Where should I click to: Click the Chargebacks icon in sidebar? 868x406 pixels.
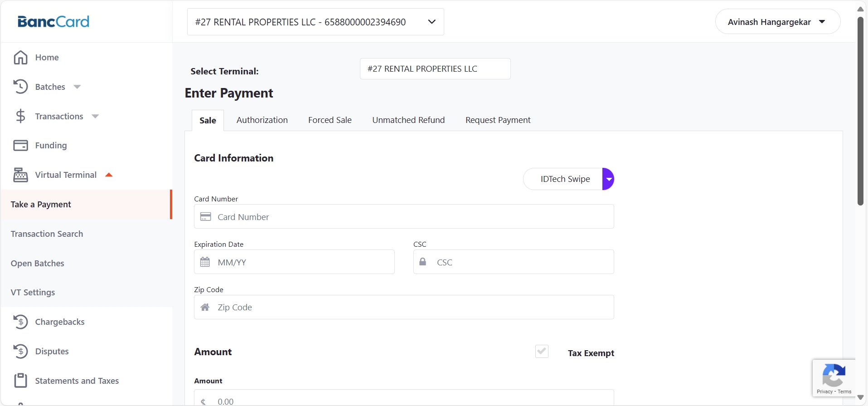click(20, 322)
